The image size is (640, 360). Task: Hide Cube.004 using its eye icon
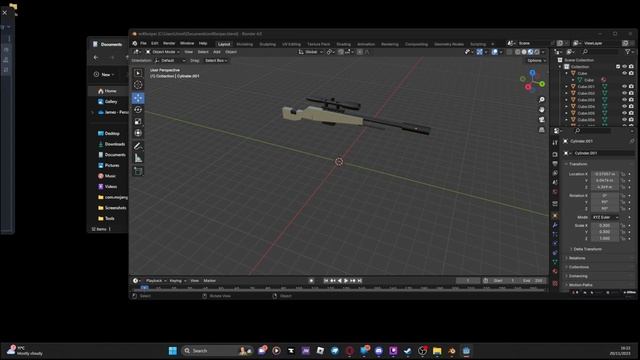(x=624, y=107)
